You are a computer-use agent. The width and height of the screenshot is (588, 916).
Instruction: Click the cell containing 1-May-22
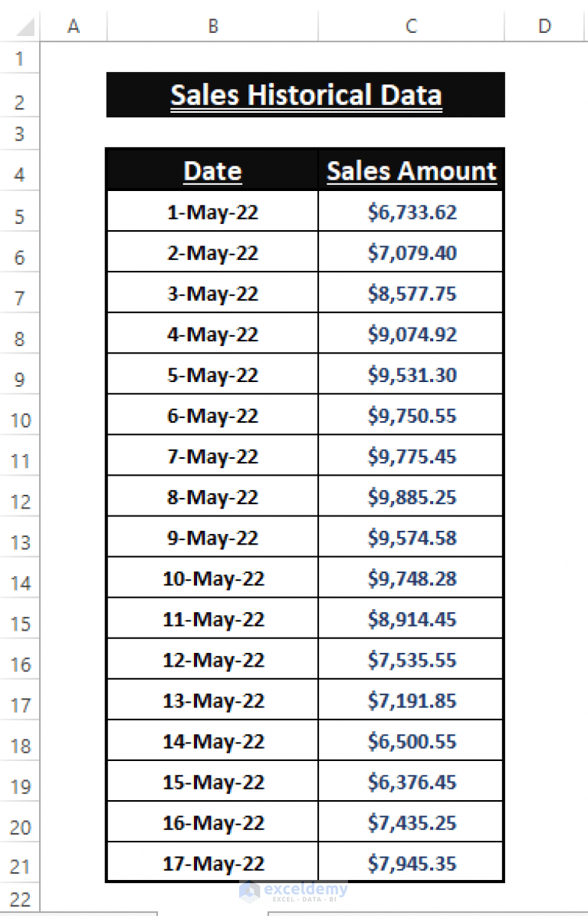(x=212, y=211)
